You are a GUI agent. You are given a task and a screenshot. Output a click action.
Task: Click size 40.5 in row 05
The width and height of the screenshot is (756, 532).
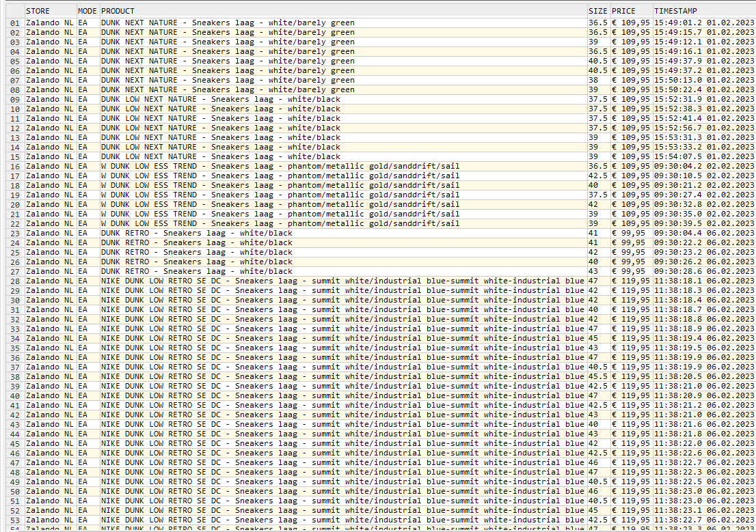(x=598, y=61)
